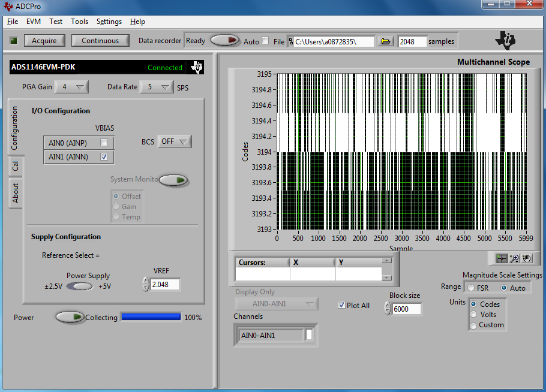546x392 pixels.
Task: Click the Cursors column header
Action: (x=263, y=263)
